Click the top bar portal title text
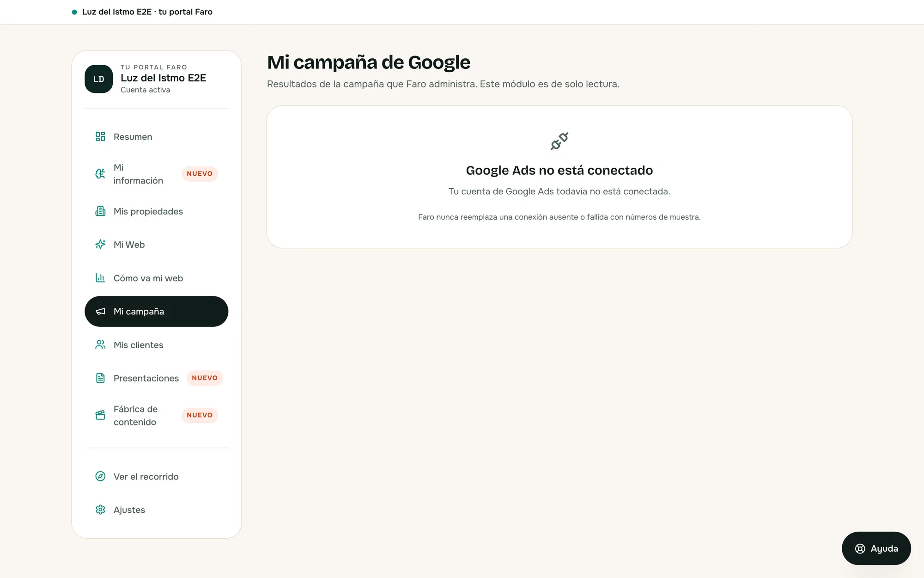924x578 pixels. click(147, 12)
